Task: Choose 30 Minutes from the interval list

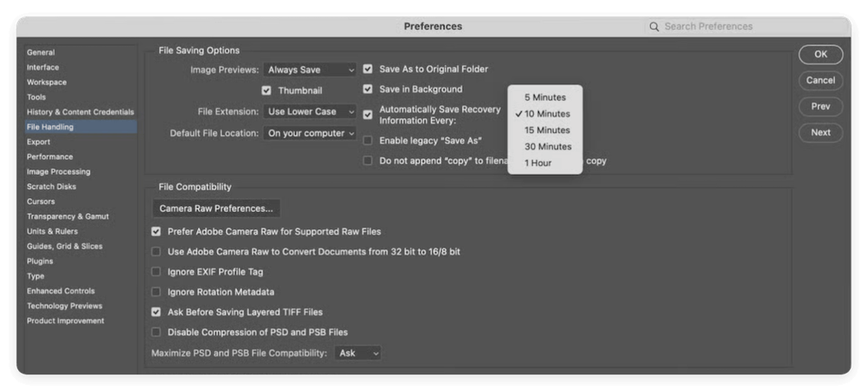Action: click(545, 147)
